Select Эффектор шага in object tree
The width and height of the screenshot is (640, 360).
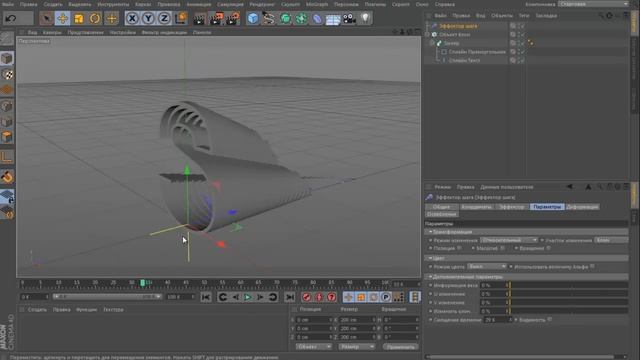(x=458, y=26)
